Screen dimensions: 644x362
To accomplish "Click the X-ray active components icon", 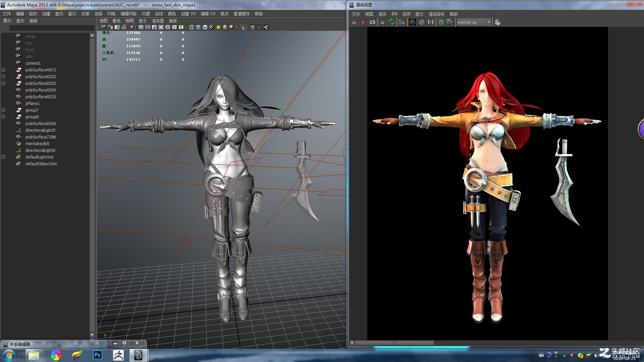I will point(259,27).
